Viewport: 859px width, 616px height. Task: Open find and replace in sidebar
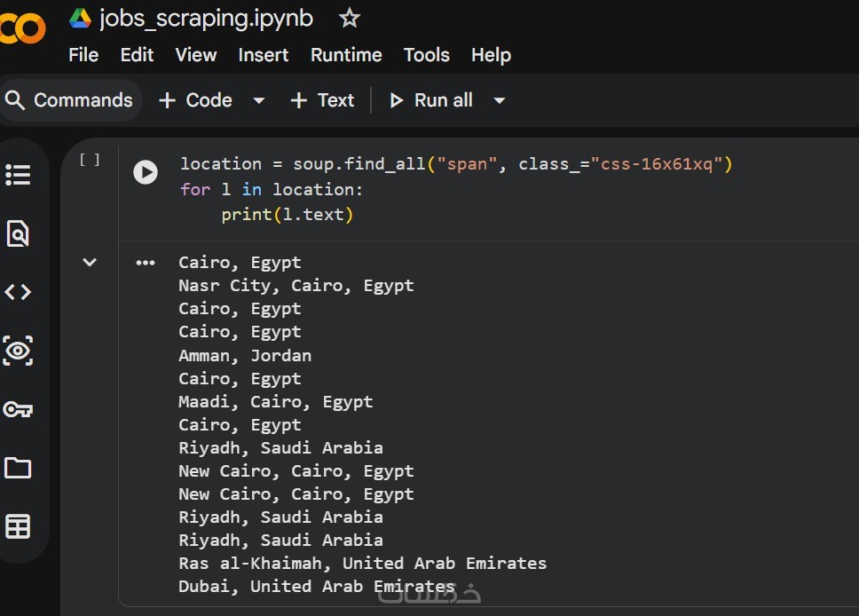pos(18,233)
